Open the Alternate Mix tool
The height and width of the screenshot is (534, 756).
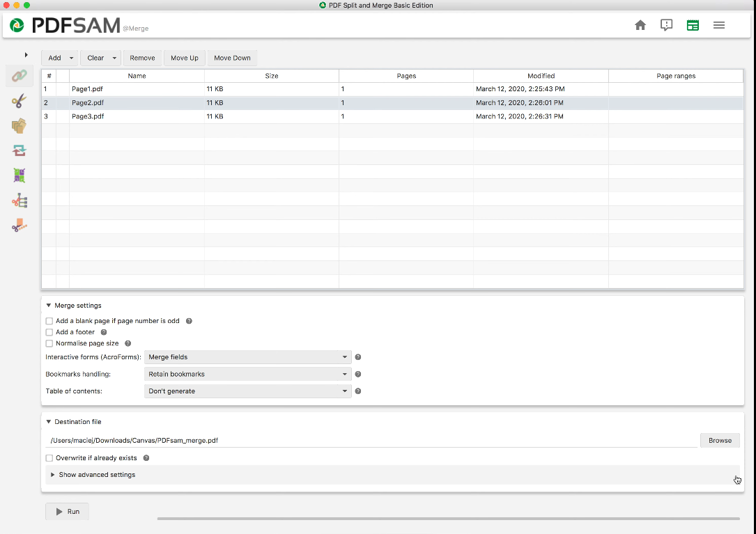[x=20, y=175]
